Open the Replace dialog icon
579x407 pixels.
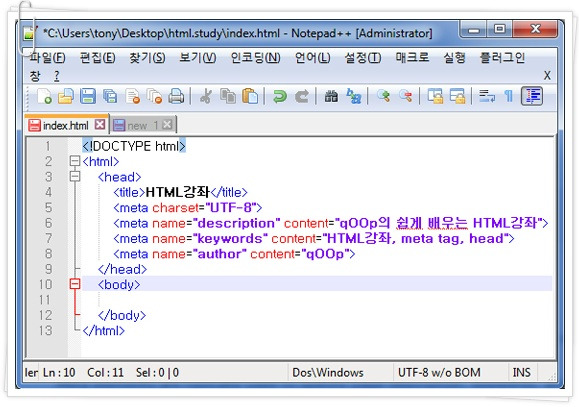(x=354, y=97)
